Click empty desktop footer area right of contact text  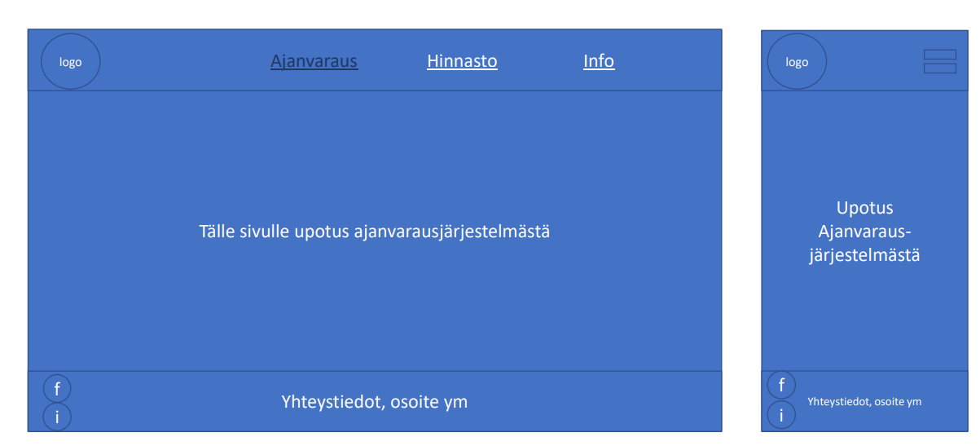pyautogui.click(x=595, y=402)
